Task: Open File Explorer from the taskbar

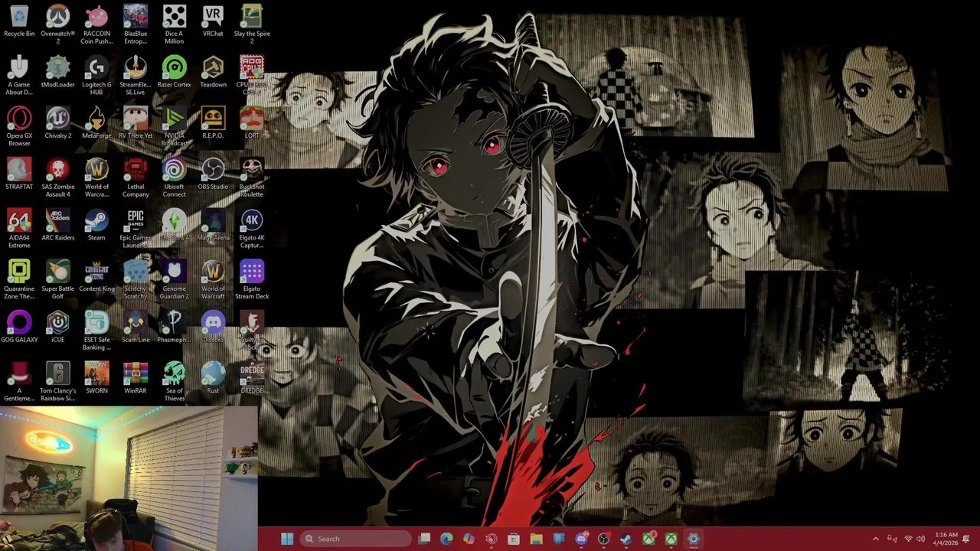Action: click(x=536, y=539)
